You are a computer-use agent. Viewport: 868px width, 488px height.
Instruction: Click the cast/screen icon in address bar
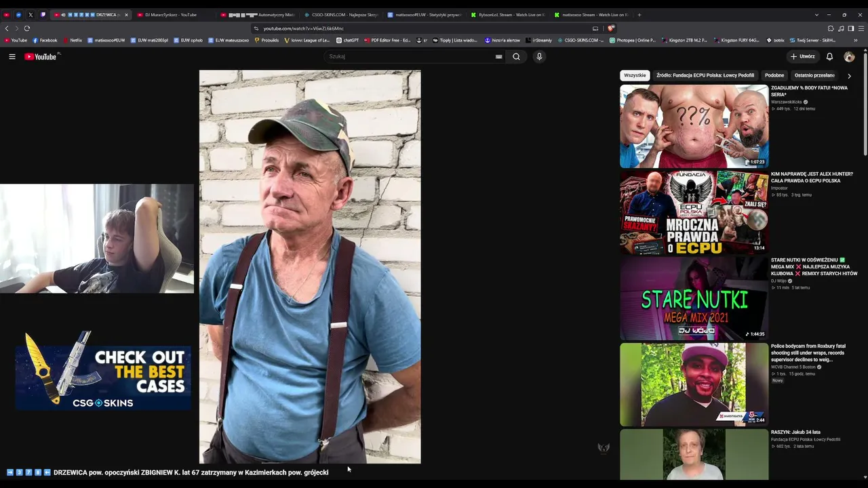tap(595, 28)
